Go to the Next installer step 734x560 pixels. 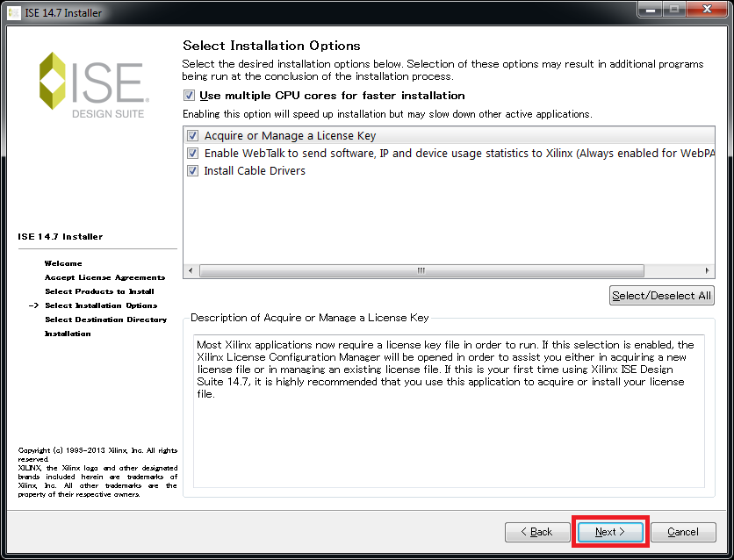click(610, 532)
